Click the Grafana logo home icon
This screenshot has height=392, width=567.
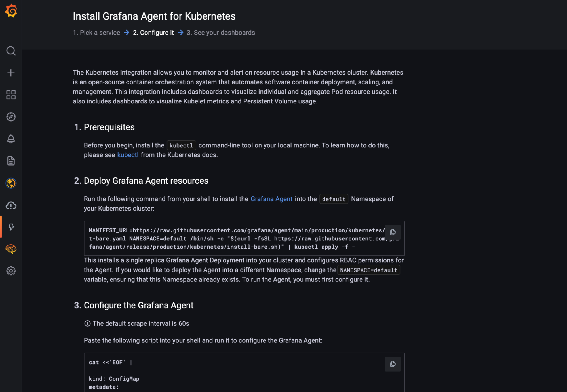click(x=11, y=11)
